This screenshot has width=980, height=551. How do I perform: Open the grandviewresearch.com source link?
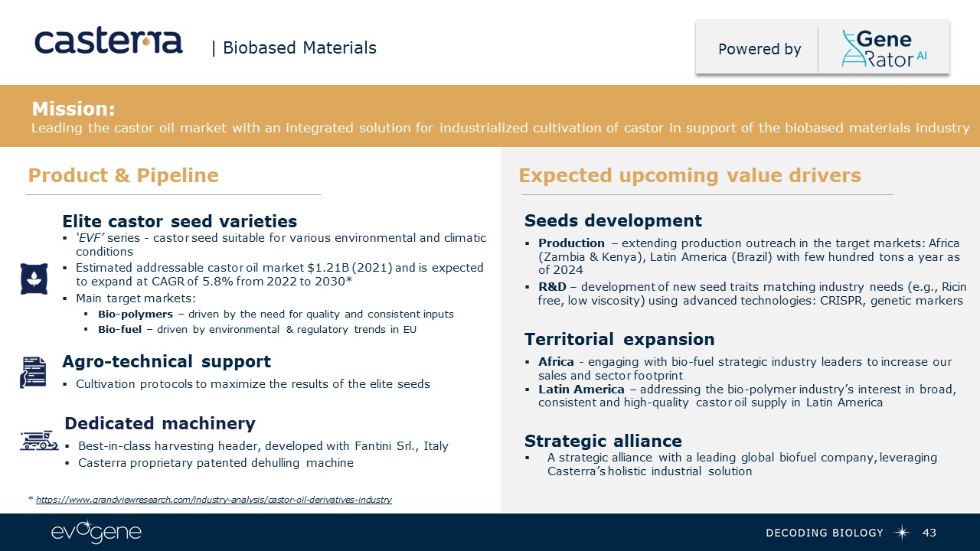tap(214, 500)
